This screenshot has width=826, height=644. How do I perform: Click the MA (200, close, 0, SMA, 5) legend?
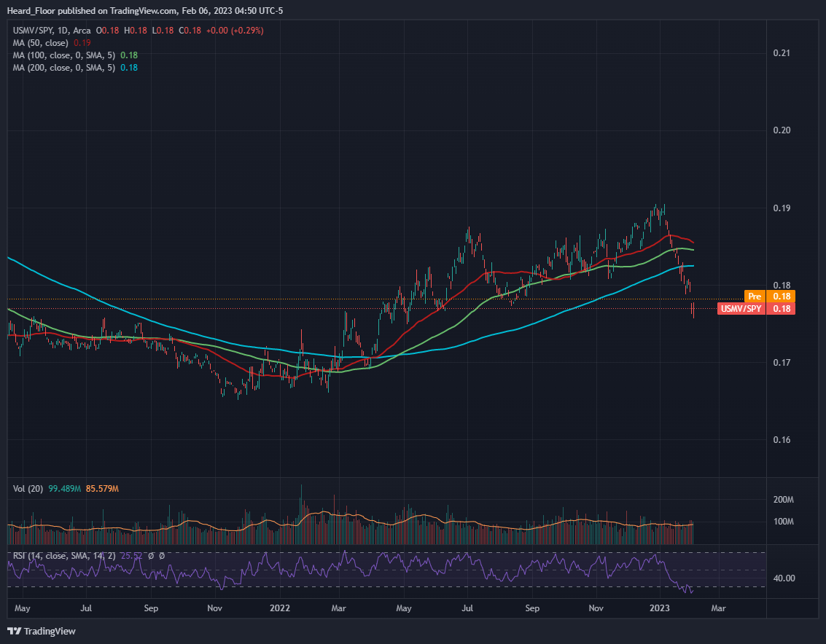[63, 68]
